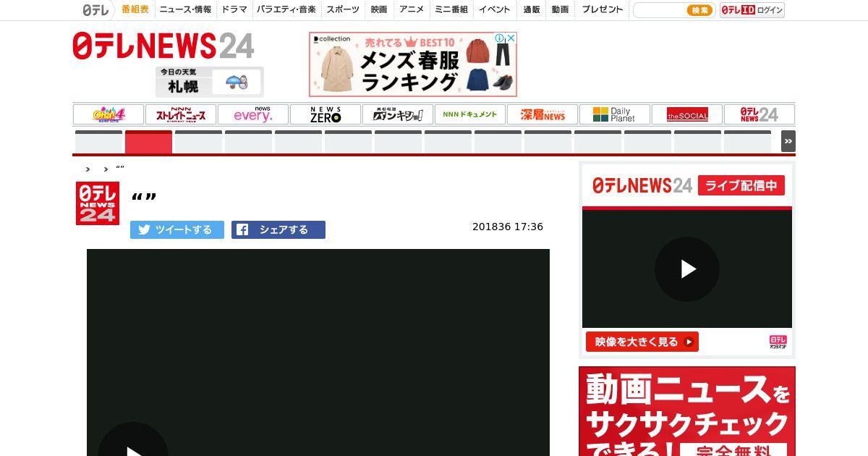Open the news every. program logo
The image size is (868, 456).
click(253, 114)
